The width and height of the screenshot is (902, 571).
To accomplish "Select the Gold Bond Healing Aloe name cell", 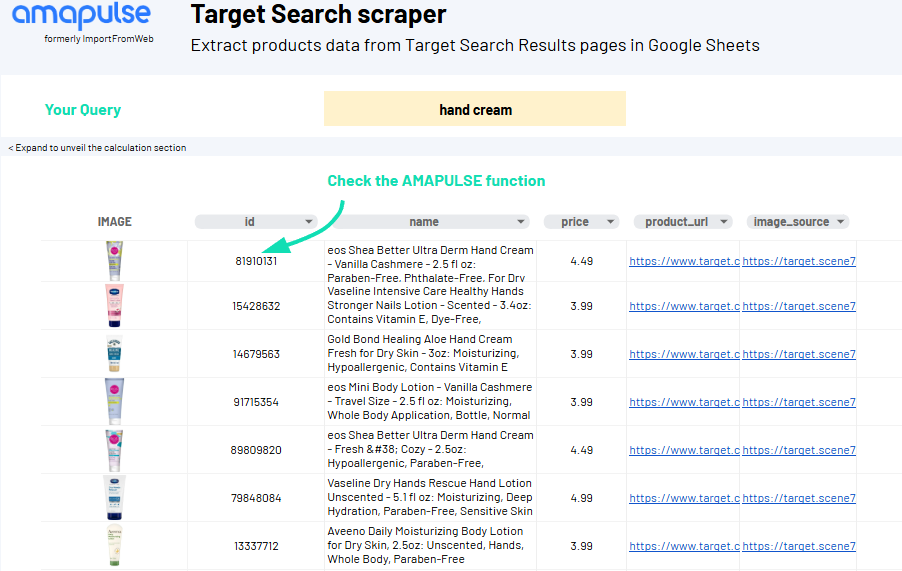I will click(430, 354).
